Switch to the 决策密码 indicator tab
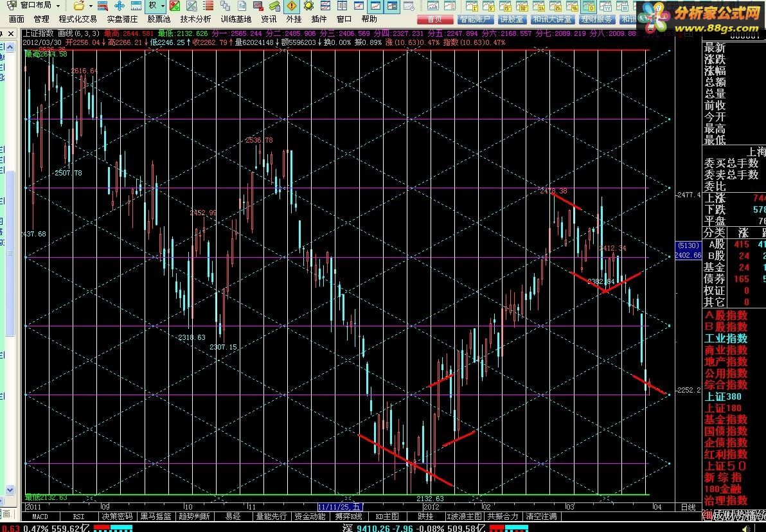The width and height of the screenshot is (766, 532). [x=117, y=517]
